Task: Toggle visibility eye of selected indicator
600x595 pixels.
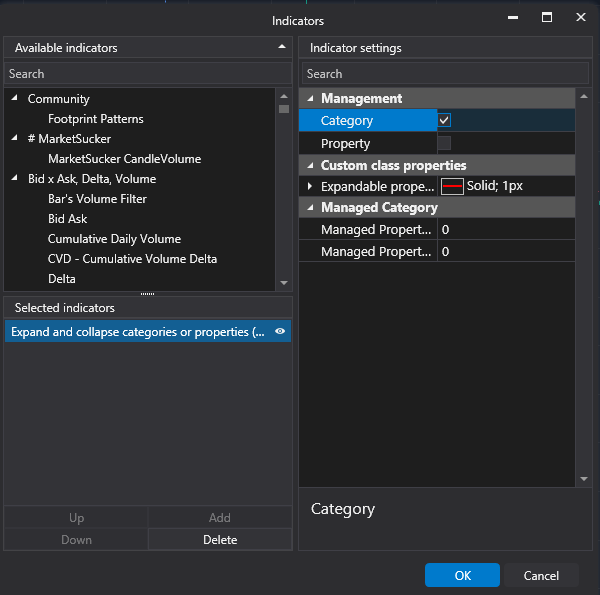Action: [x=280, y=331]
